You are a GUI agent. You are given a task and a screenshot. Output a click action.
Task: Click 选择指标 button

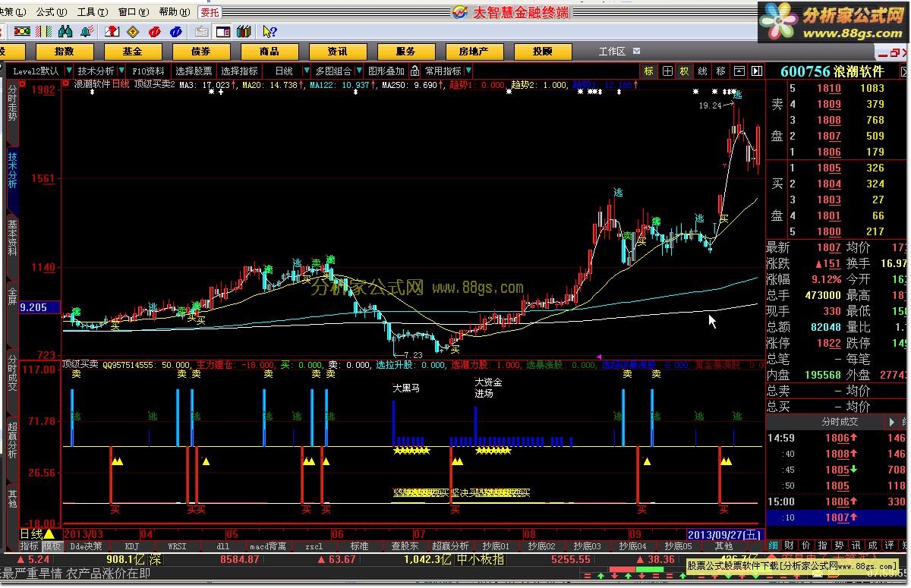[240, 71]
